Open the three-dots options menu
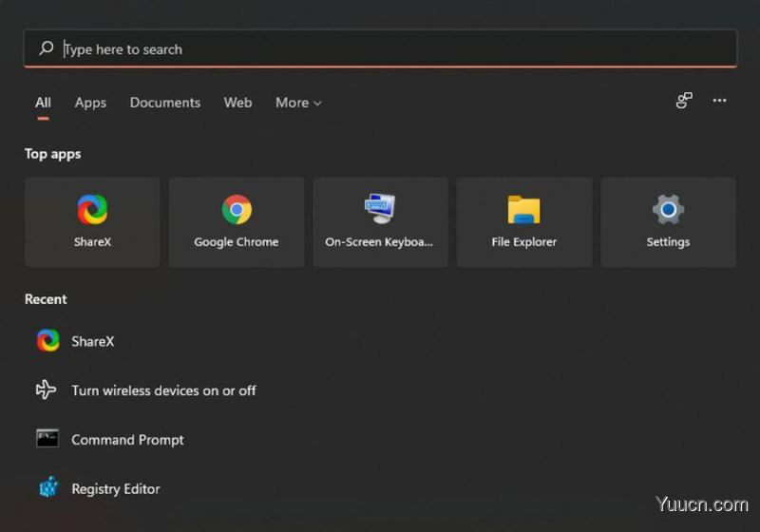The height and width of the screenshot is (532, 760). (719, 101)
